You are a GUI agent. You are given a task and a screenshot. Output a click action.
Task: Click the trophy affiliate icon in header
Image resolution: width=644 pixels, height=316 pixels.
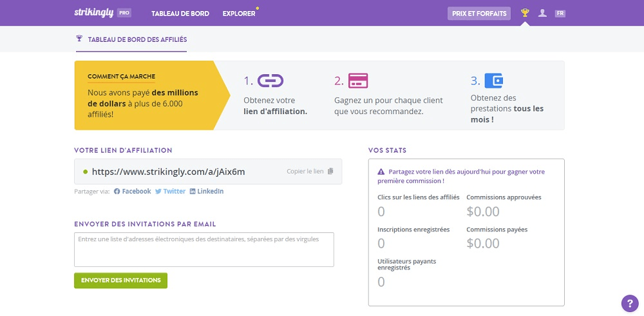tap(526, 13)
